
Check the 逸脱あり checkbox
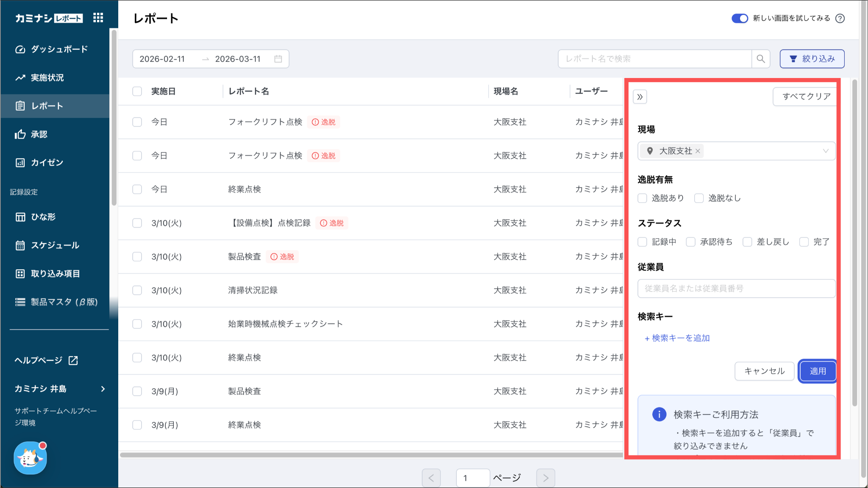tap(643, 198)
